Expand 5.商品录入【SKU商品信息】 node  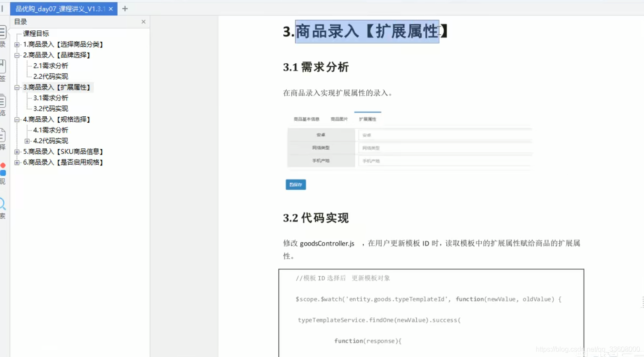click(17, 152)
